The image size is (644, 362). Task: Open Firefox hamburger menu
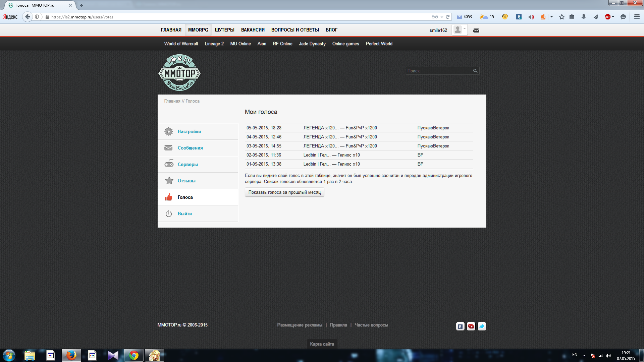pos(637,17)
